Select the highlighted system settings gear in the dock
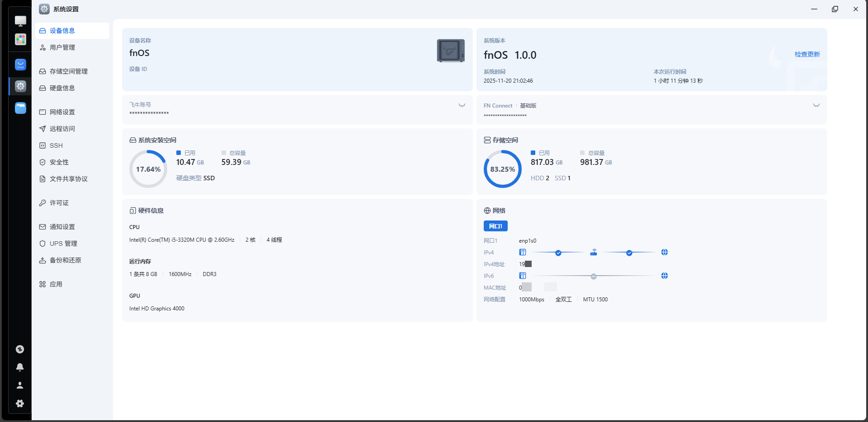The height and width of the screenshot is (422, 868). point(20,86)
